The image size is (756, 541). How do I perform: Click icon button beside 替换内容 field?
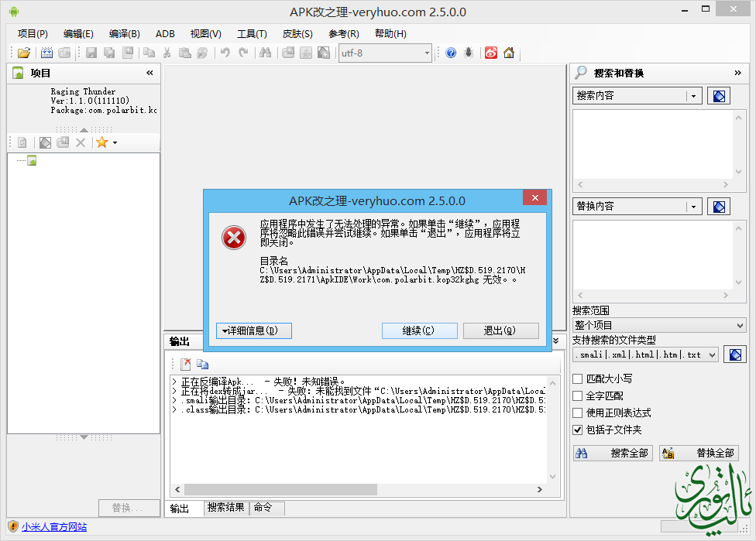tap(719, 207)
